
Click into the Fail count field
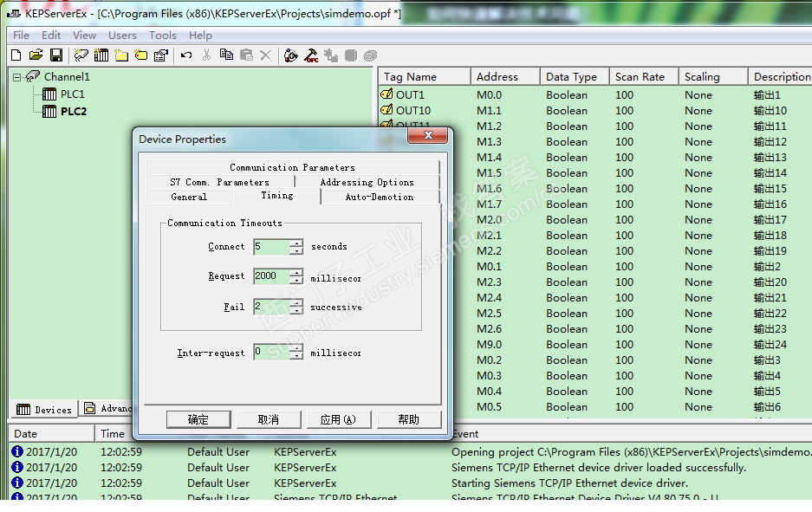(272, 307)
